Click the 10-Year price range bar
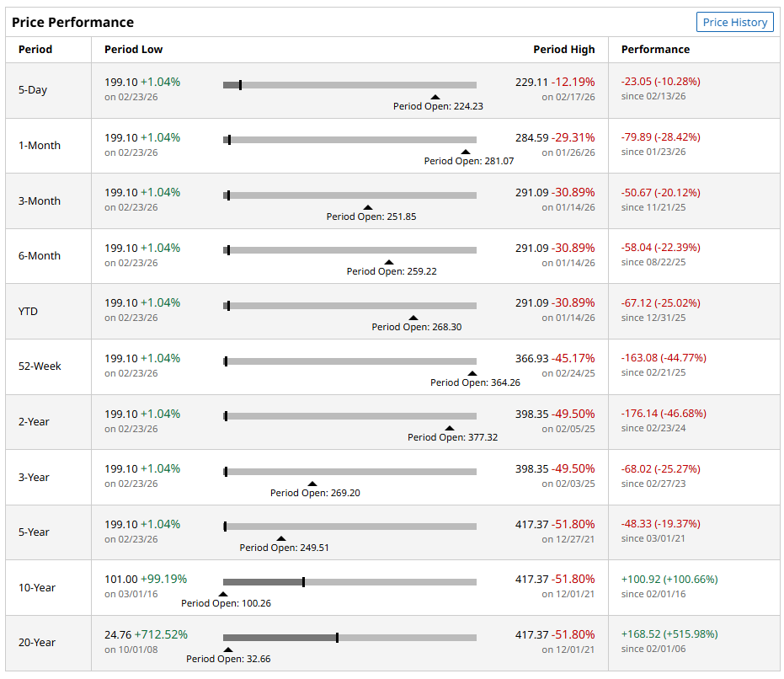This screenshot has height=679, width=784. pos(349,582)
